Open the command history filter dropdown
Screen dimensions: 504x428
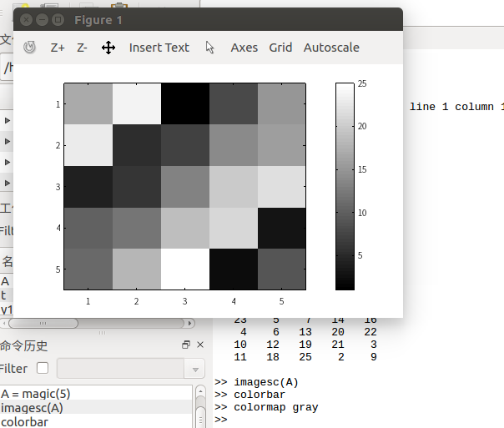point(194,369)
